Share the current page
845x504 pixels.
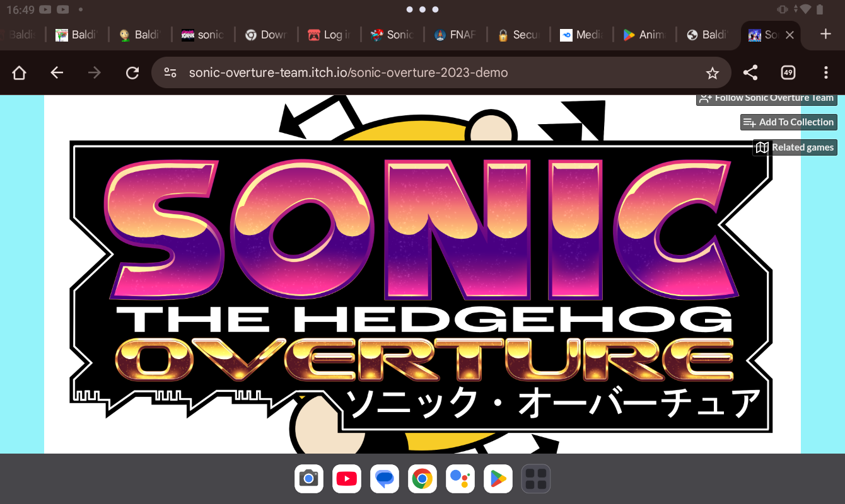click(750, 73)
